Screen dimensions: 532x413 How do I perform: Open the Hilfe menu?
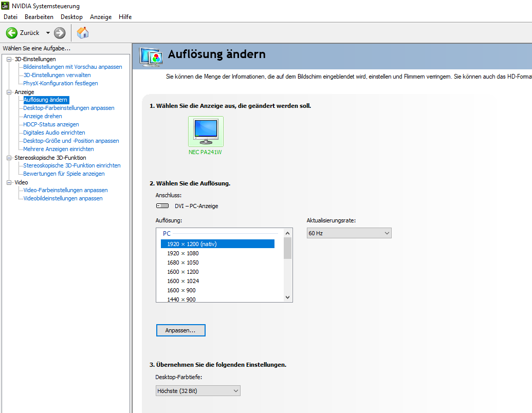tap(125, 16)
